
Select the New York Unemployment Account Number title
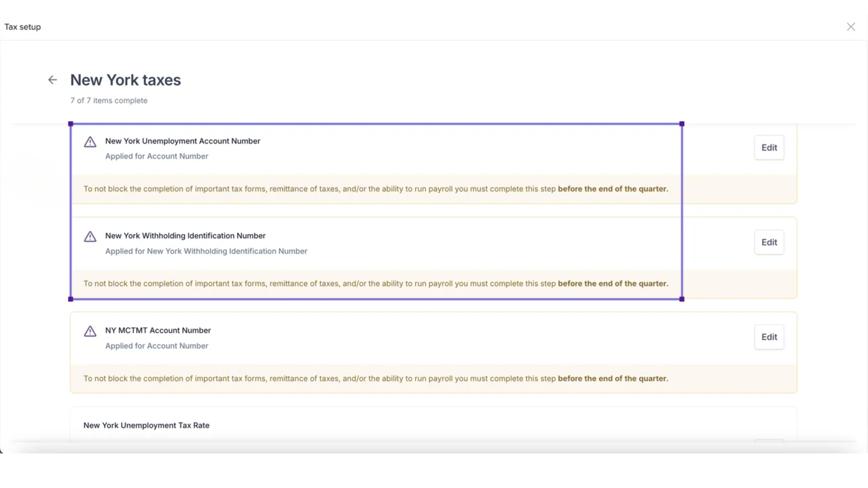click(x=183, y=141)
